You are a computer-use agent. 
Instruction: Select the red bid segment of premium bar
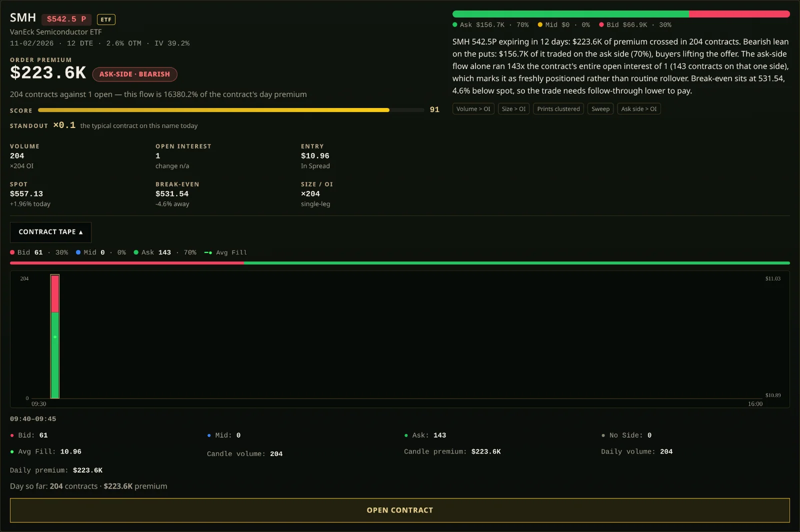click(x=739, y=14)
